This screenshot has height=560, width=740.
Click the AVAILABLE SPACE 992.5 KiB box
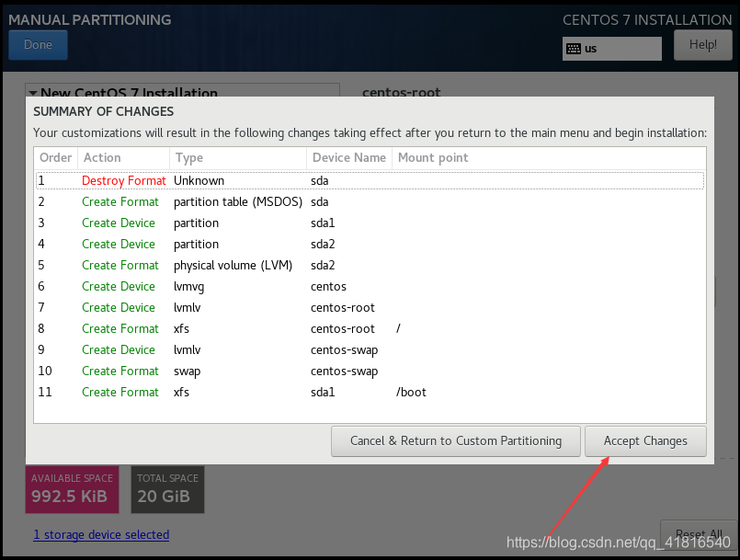[x=73, y=489]
